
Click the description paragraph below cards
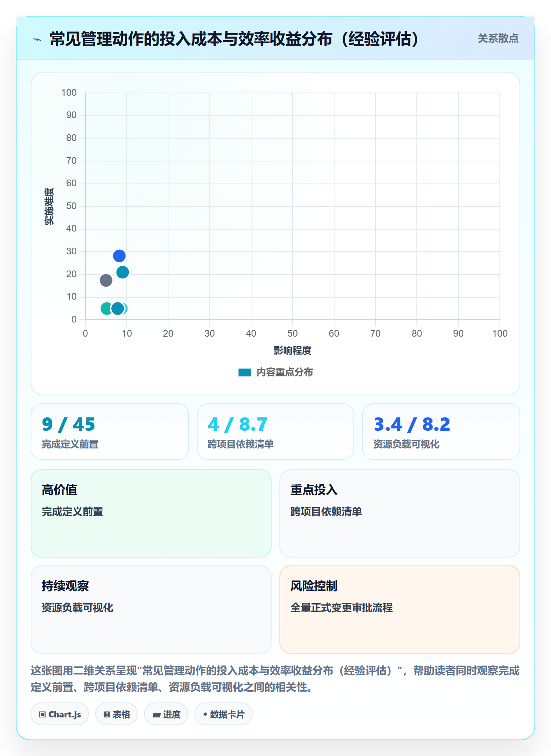[275, 679]
